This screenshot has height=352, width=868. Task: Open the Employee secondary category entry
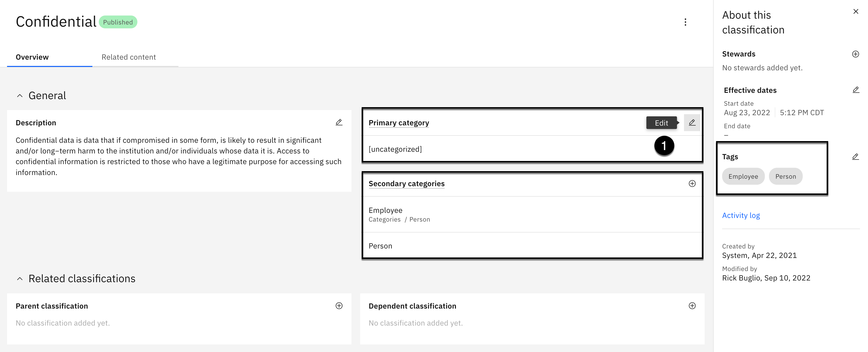coord(385,210)
